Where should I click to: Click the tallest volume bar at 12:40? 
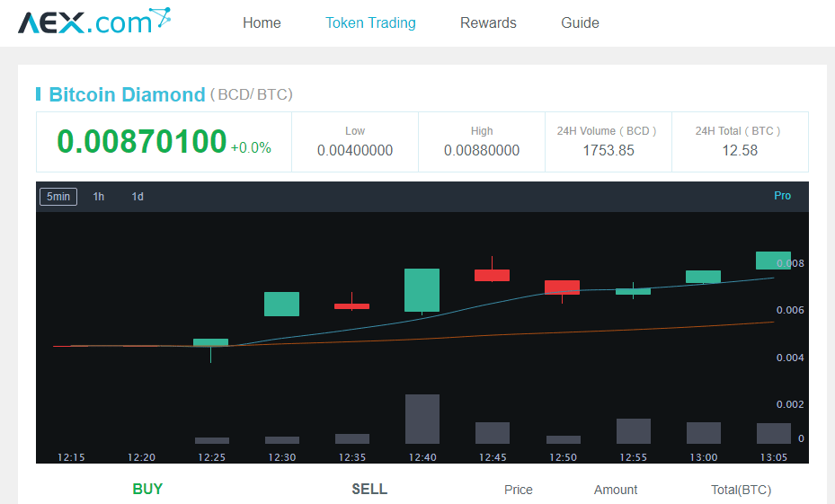coord(422,419)
